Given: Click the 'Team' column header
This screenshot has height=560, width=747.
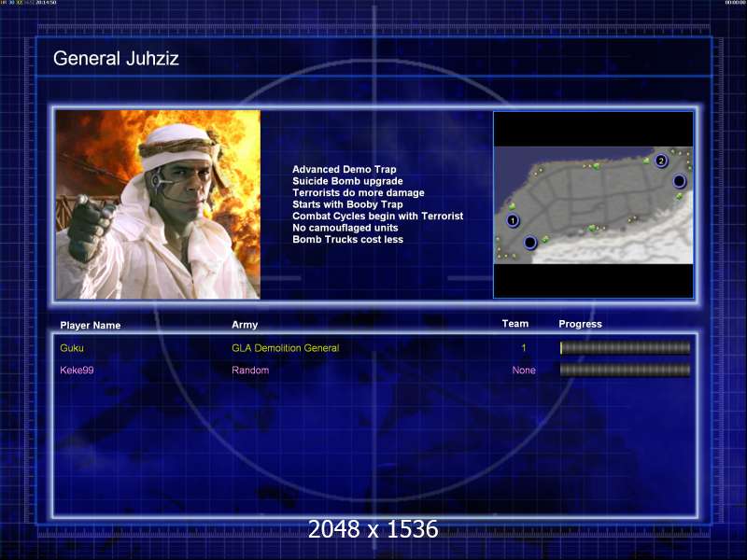Looking at the screenshot, I should pos(515,324).
